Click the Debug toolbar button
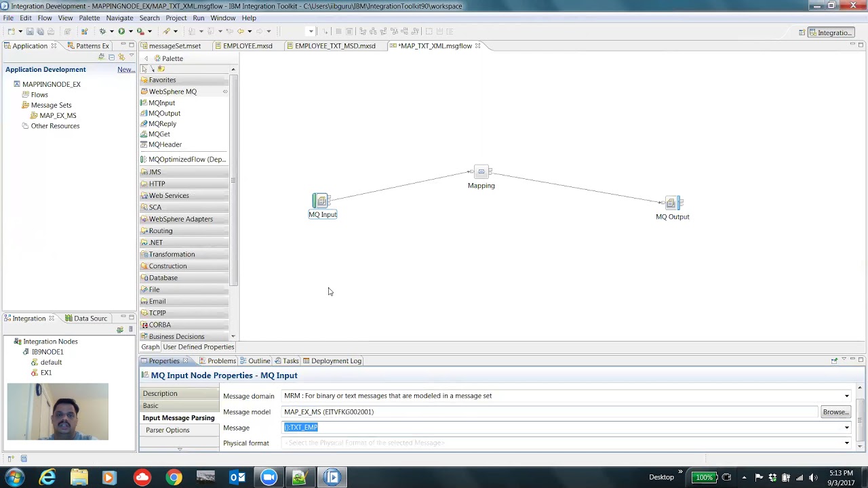The width and height of the screenshot is (868, 488). 102,31
